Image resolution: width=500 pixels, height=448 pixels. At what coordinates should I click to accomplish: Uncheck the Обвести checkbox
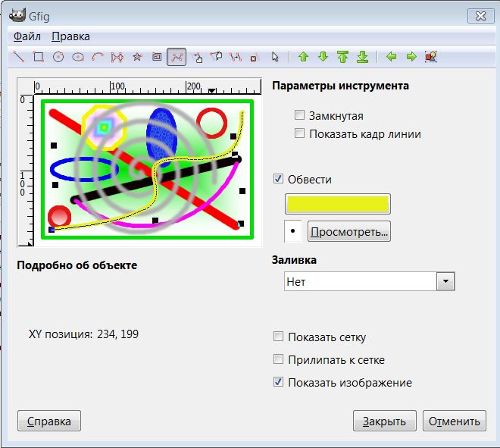tap(279, 180)
